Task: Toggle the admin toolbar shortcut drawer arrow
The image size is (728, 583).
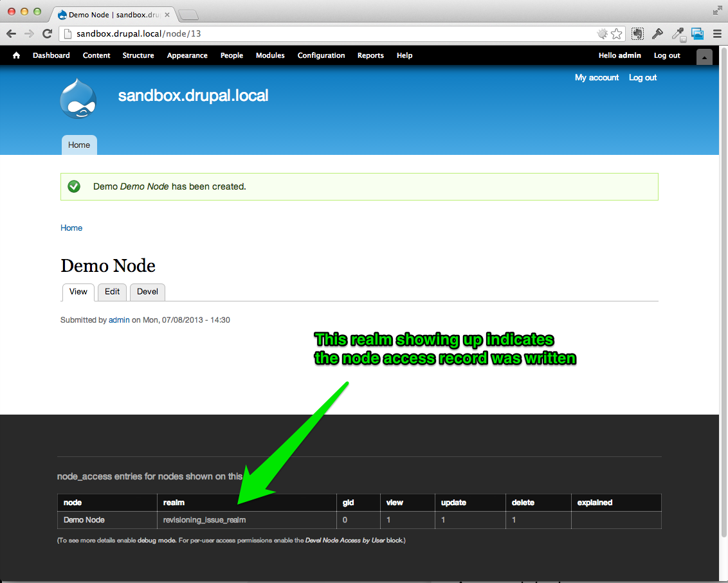Action: point(704,57)
